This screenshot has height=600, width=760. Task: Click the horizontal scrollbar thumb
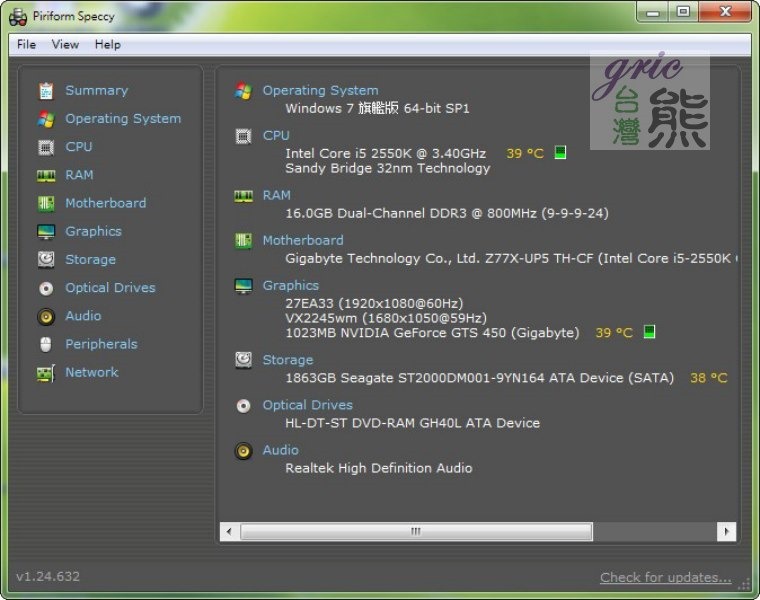pyautogui.click(x=416, y=532)
